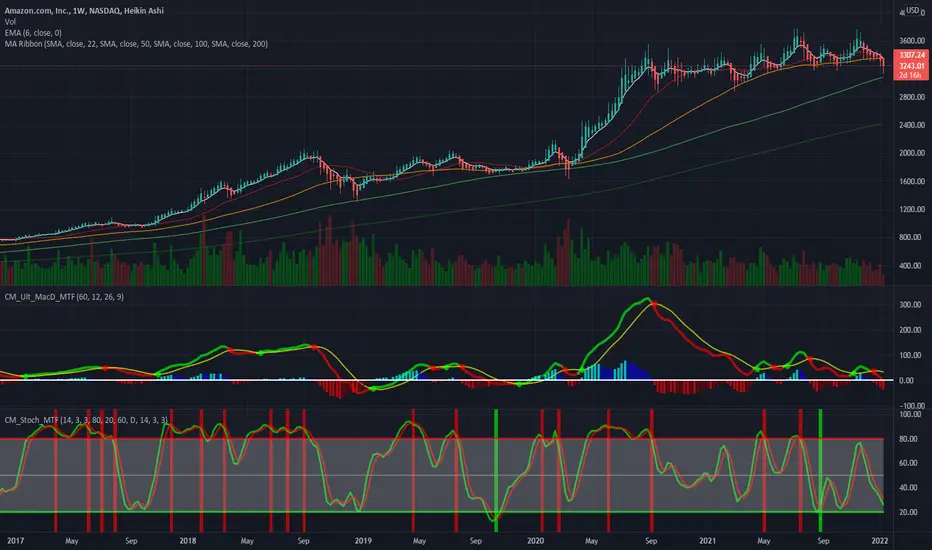Click the 2022 label on time axis
932x550 pixels.
click(880, 540)
